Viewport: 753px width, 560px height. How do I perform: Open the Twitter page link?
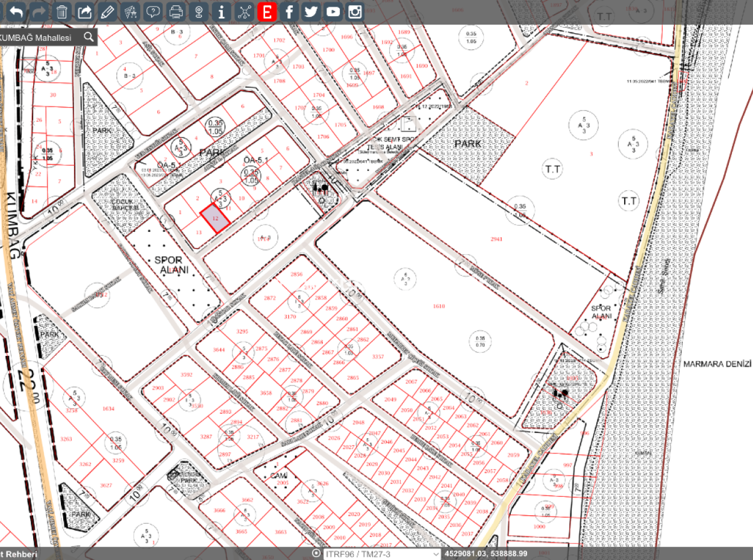pos(311,11)
